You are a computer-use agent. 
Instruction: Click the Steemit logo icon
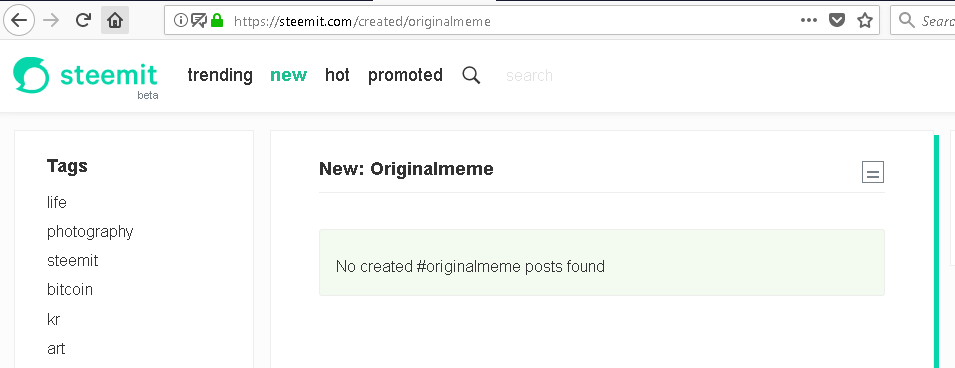[31, 75]
